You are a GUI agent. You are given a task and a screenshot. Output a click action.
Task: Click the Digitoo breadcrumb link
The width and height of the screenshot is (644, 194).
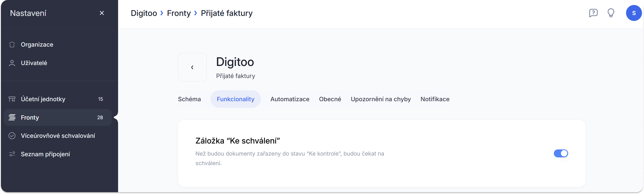[144, 13]
